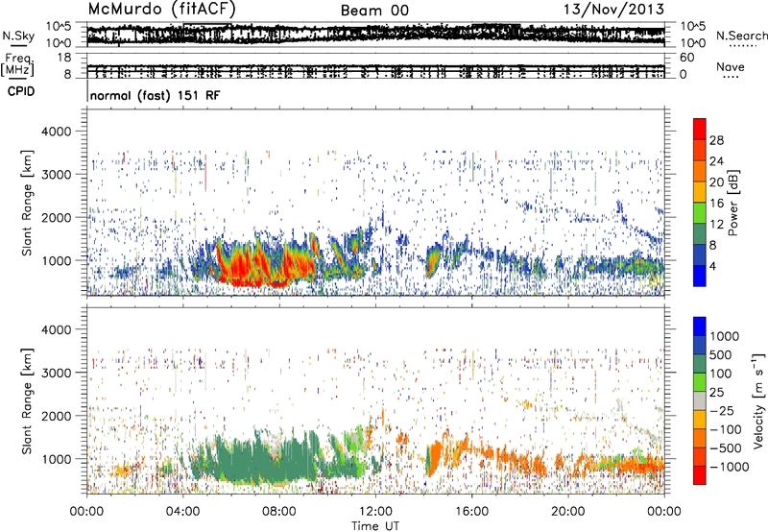Click the "Freq. [MHz]" axis label
The image size is (768, 532).
tap(18, 64)
